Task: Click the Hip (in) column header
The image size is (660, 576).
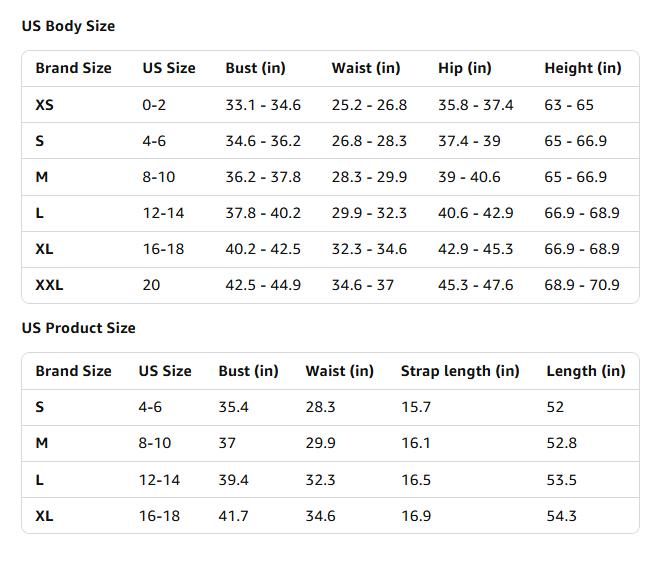Action: click(x=465, y=68)
